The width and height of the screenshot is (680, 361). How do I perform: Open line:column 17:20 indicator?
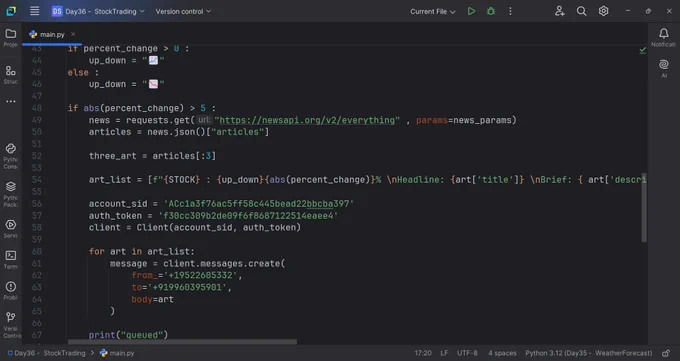[x=423, y=353]
